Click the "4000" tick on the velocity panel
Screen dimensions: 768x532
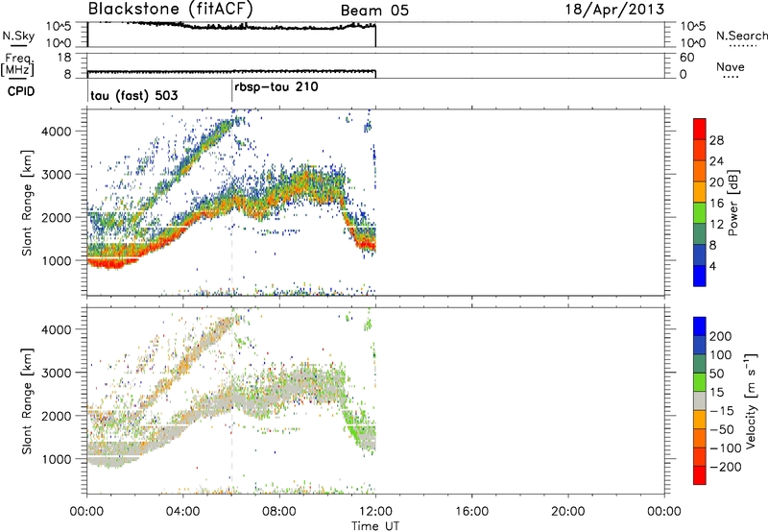[56, 329]
